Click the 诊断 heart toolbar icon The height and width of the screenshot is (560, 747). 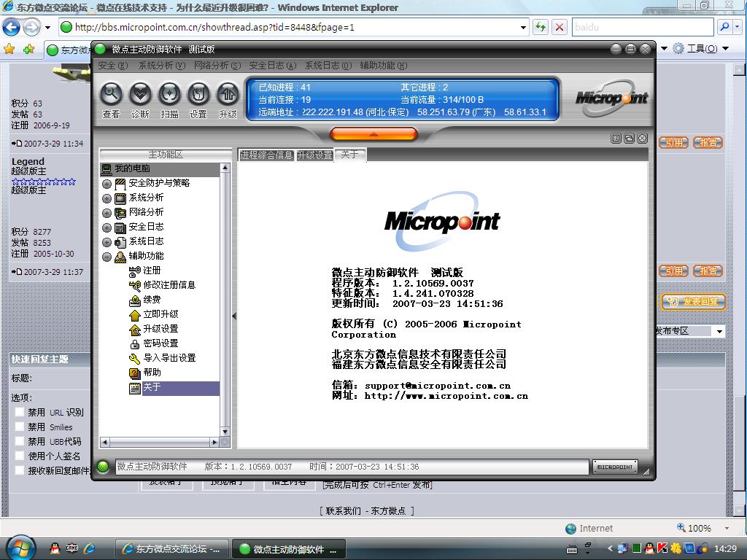pyautogui.click(x=140, y=94)
